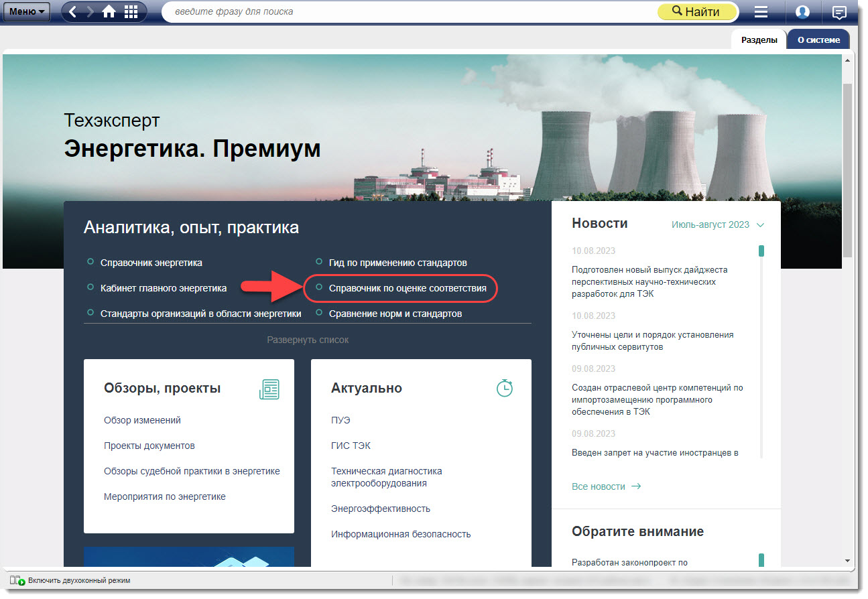Open Гид по применению стандартов
Screen dimensions: 868x599
pos(398,263)
